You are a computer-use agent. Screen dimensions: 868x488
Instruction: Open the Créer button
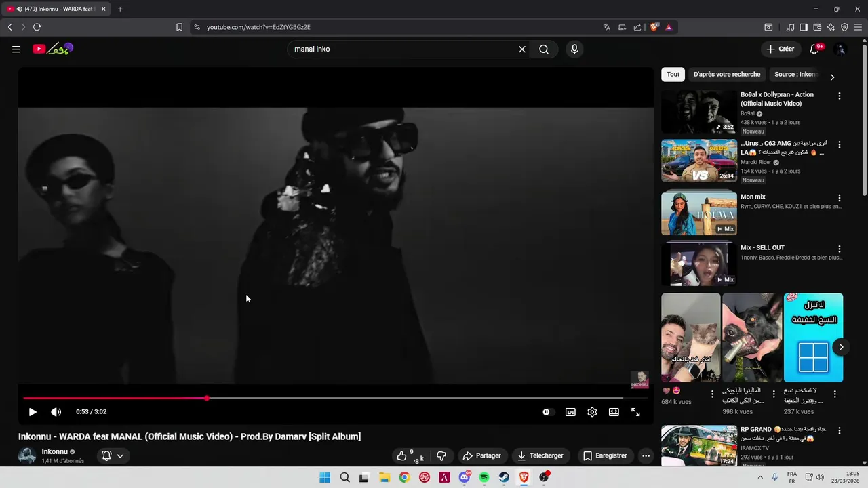(781, 49)
